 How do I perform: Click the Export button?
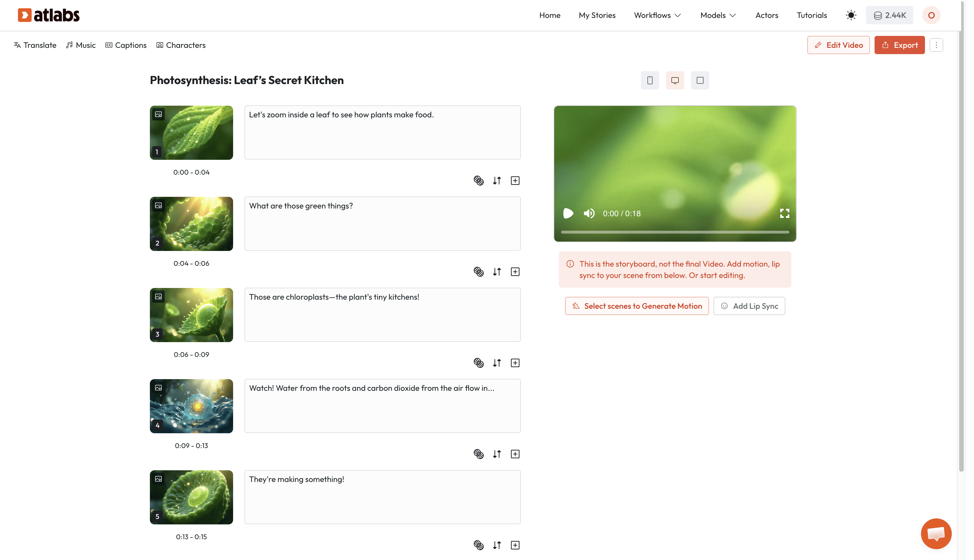pos(899,45)
